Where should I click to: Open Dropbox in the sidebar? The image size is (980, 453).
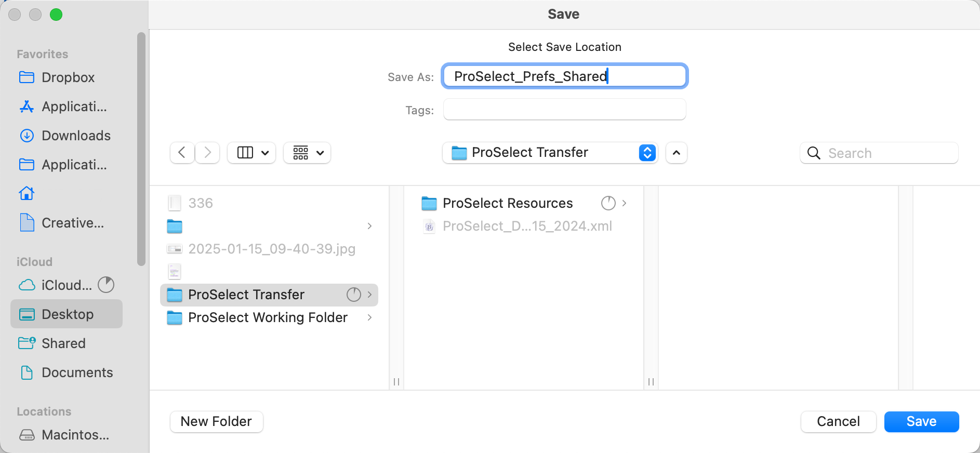coord(68,77)
